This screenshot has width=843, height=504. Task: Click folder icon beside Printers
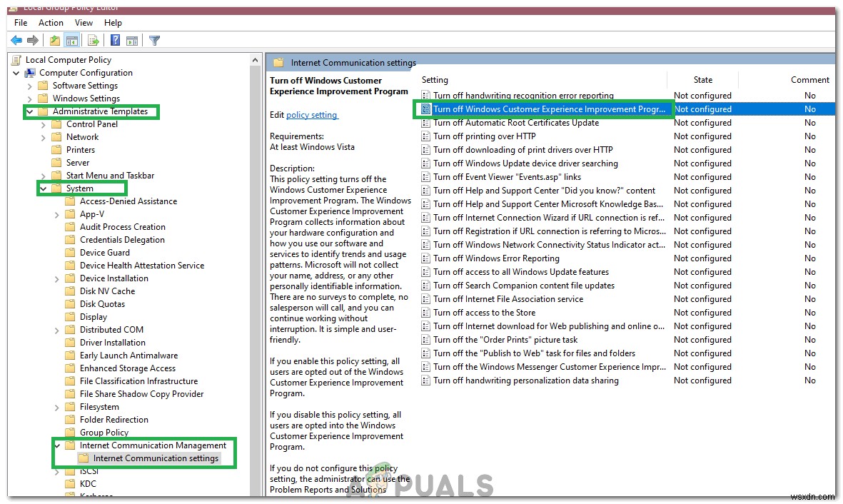pyautogui.click(x=56, y=150)
